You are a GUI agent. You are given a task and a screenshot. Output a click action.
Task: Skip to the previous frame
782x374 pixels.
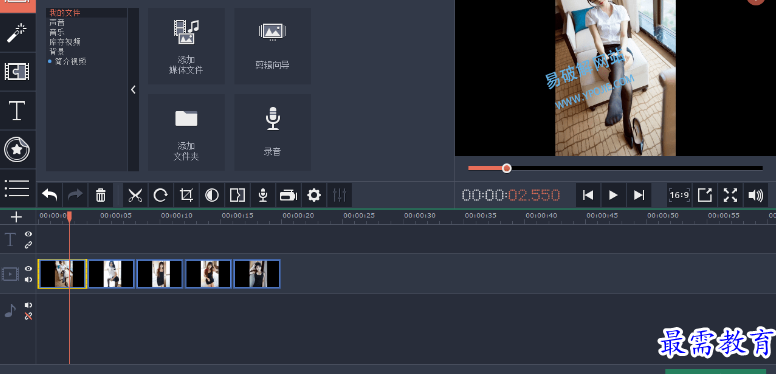click(588, 195)
